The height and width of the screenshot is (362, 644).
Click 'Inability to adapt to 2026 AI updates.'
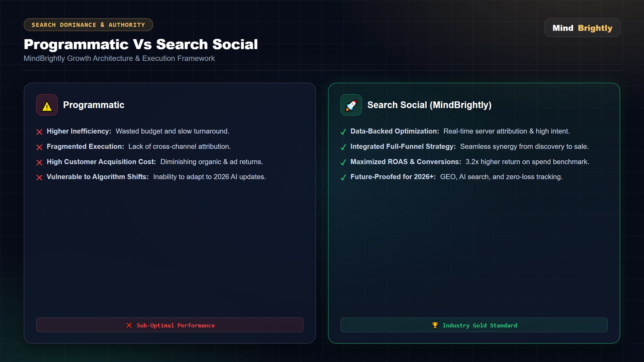pos(210,177)
